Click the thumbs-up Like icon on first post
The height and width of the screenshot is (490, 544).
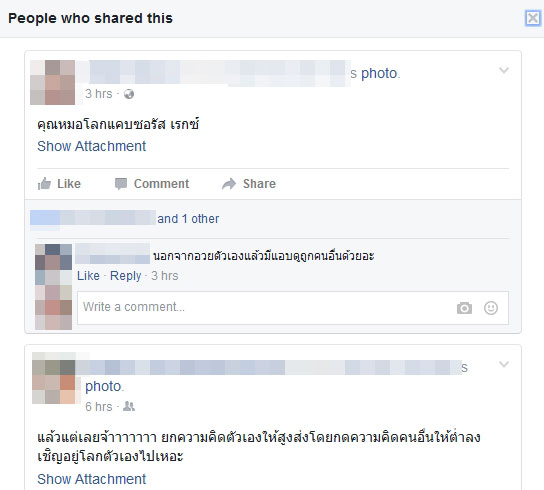point(44,184)
